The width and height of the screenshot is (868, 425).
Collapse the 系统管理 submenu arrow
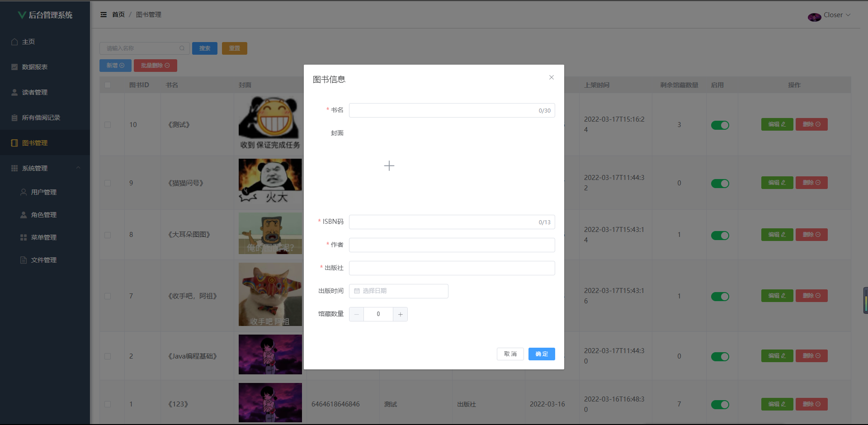[x=78, y=168]
